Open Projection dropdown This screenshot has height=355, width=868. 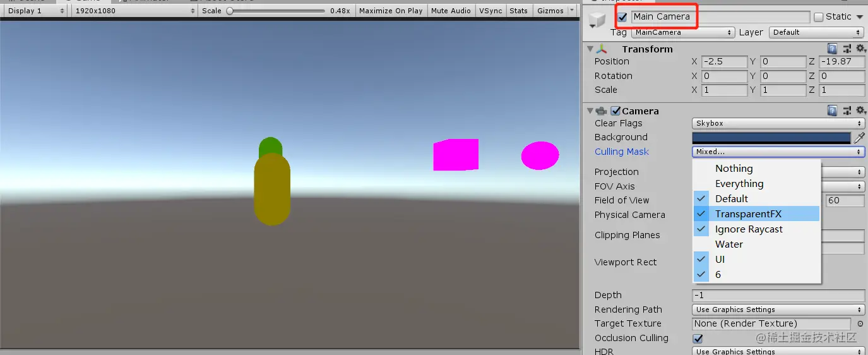[x=843, y=172]
